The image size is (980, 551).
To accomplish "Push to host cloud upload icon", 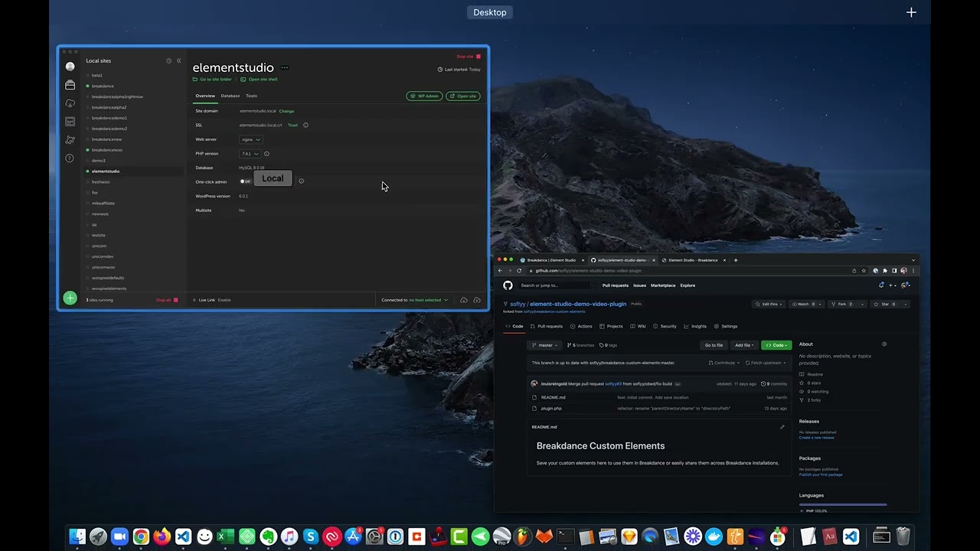I will (477, 300).
